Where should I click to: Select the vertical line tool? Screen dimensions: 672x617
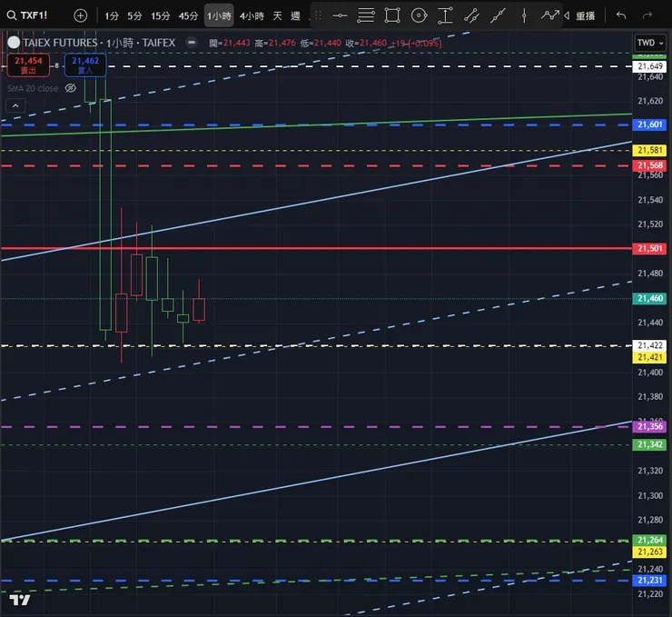[524, 15]
